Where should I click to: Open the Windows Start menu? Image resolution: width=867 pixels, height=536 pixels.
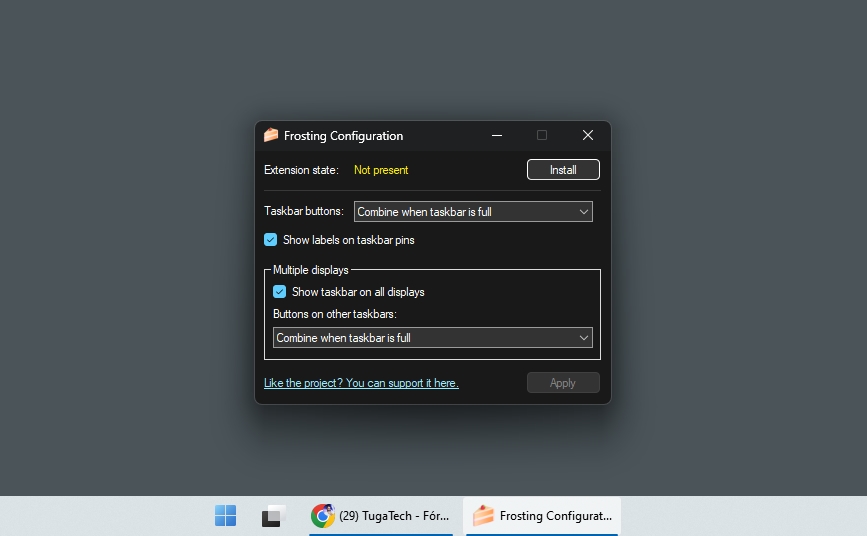[226, 516]
